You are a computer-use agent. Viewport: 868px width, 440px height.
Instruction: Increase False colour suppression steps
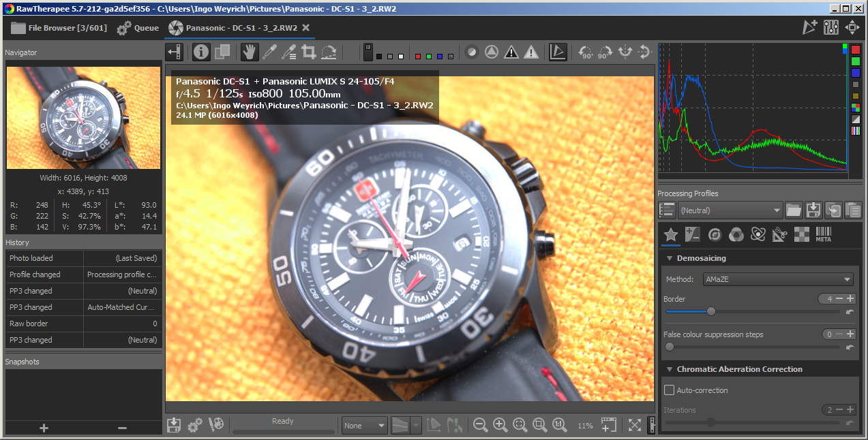click(850, 334)
